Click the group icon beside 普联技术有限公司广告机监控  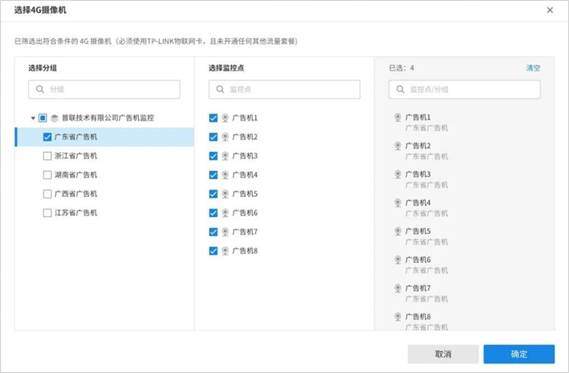(54, 118)
